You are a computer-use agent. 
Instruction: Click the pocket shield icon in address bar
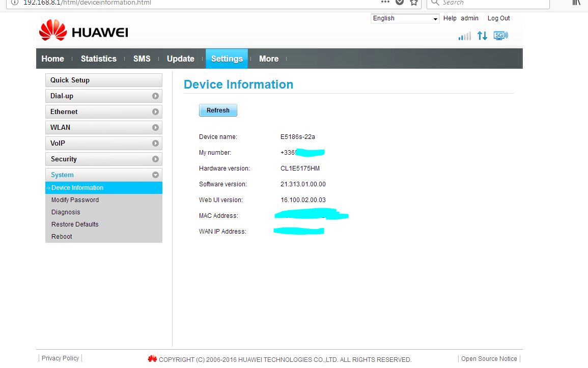click(400, 2)
